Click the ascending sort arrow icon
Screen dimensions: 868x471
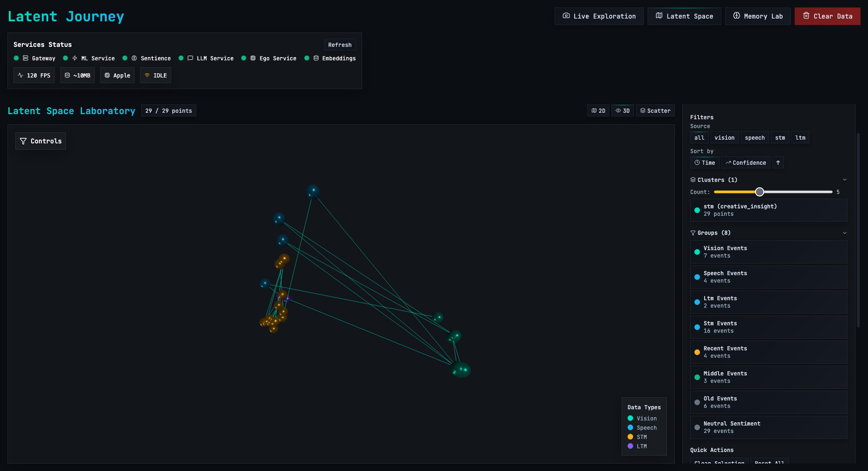point(778,162)
